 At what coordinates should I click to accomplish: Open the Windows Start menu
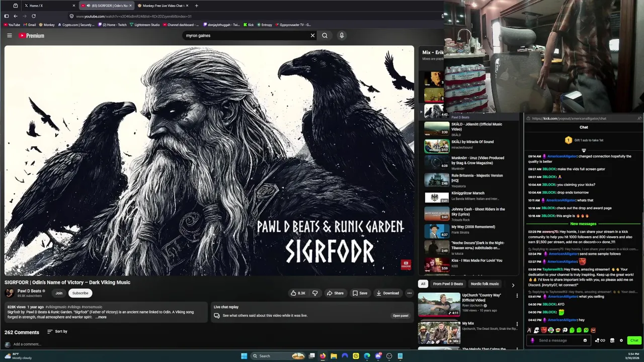click(x=244, y=356)
